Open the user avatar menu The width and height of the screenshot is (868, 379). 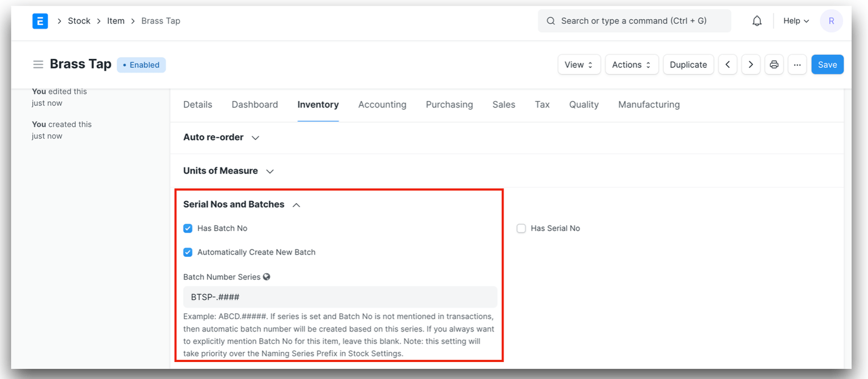[831, 20]
